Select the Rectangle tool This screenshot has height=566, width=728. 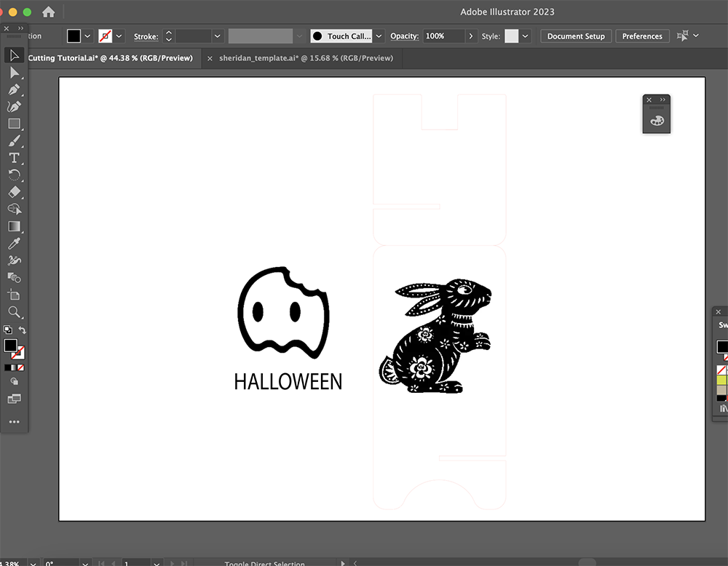[x=13, y=124]
